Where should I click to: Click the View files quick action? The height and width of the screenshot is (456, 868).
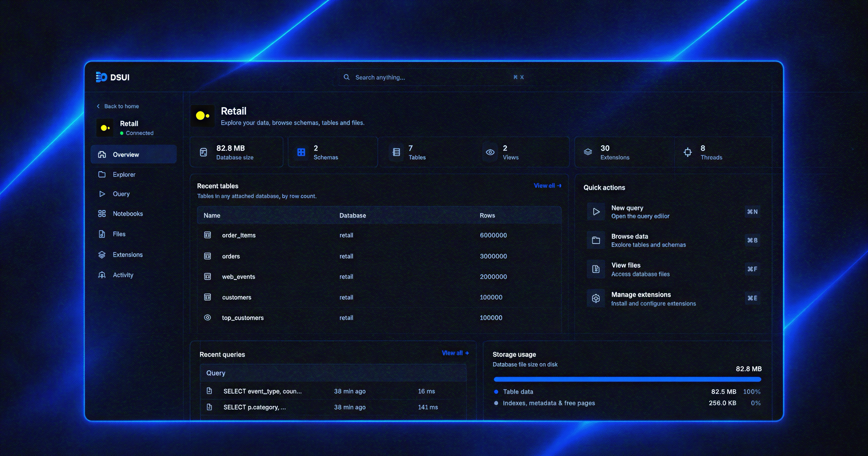[x=673, y=269]
